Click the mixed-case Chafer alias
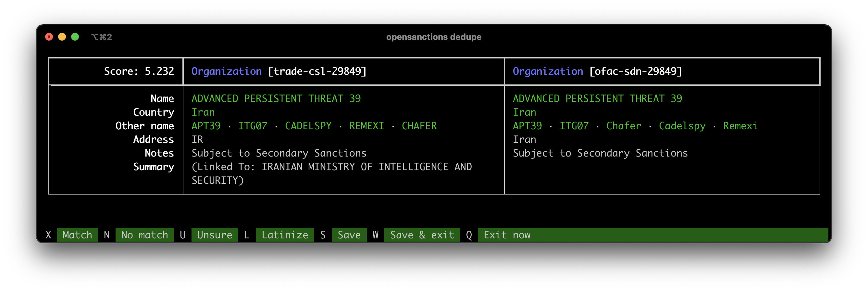This screenshot has height=291, width=868. [624, 126]
